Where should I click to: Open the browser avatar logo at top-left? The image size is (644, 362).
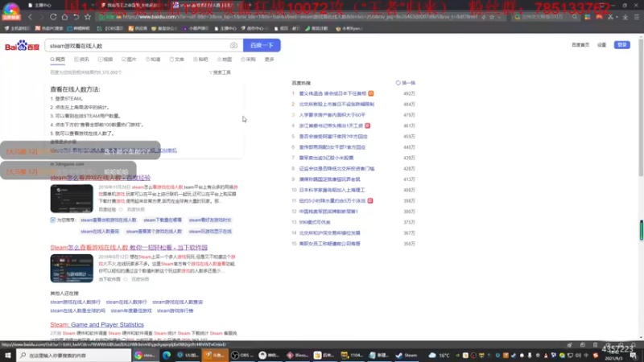[11, 11]
